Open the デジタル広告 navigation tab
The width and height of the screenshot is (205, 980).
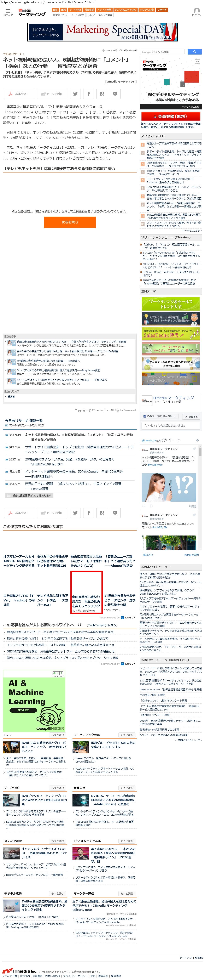pos(147,10)
